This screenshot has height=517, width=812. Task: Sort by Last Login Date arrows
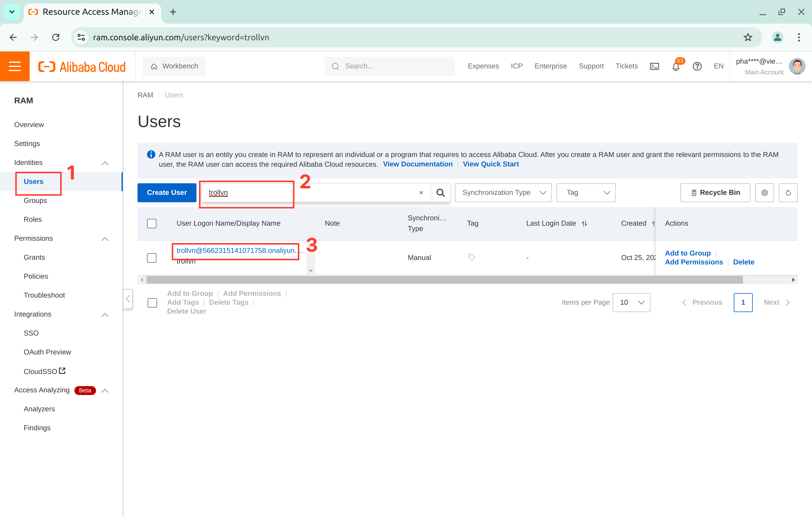click(584, 224)
